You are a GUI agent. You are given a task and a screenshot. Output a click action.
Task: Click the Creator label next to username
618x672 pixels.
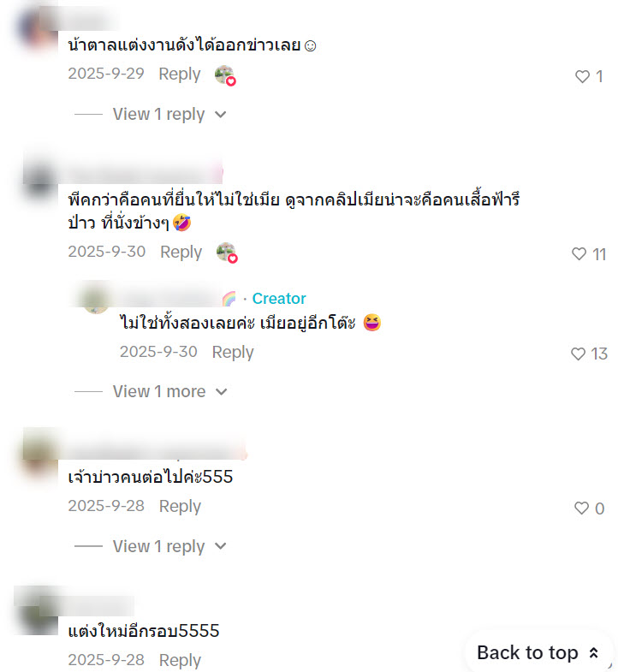pos(279,298)
